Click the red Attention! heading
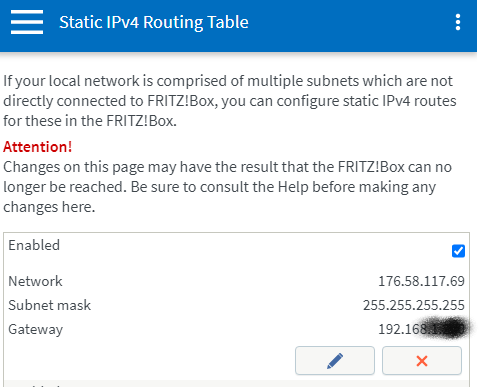The image size is (480, 387). (x=37, y=147)
